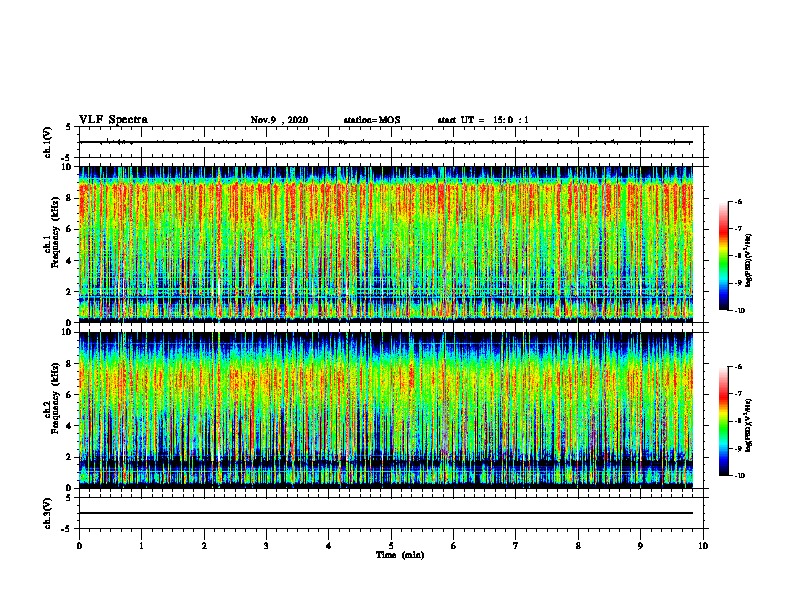Click the "-6" label on ch.2 color bar
This screenshot has width=792, height=612.
point(738,367)
